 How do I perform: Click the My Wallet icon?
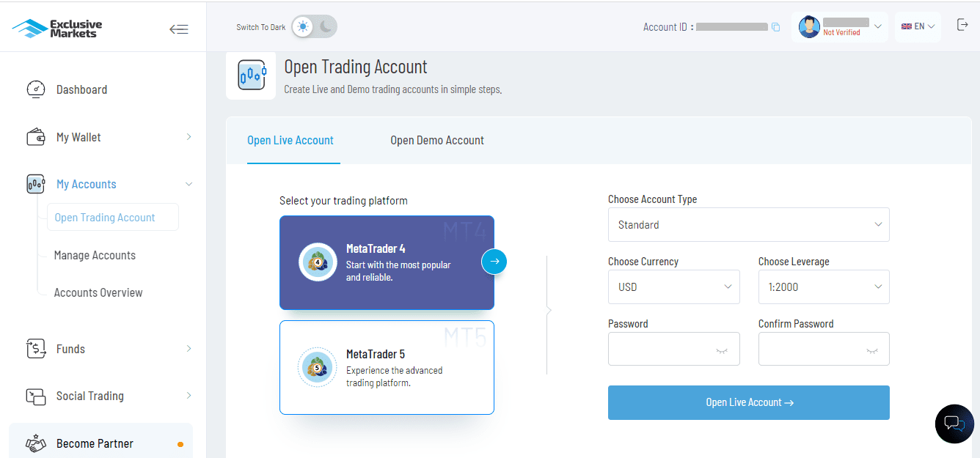[x=36, y=137]
